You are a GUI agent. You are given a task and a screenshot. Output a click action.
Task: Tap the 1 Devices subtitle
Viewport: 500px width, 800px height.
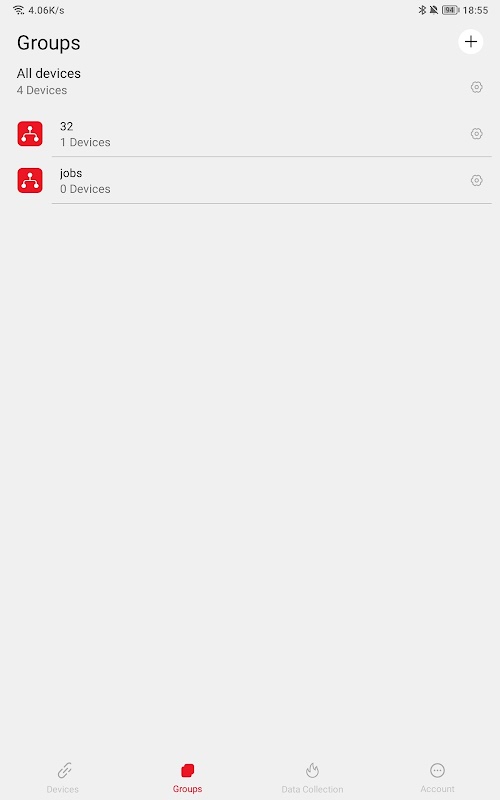pos(85,142)
